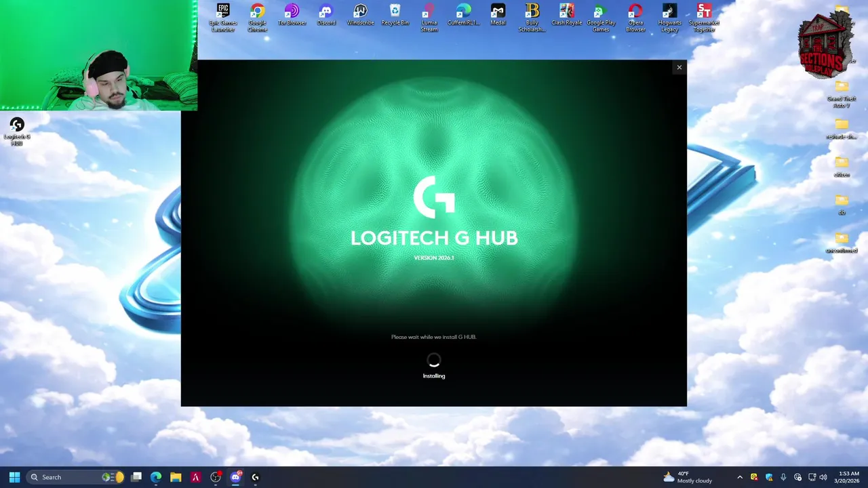Select Logitech G HUB desktop shortcut
Image resolution: width=868 pixels, height=488 pixels.
[17, 131]
